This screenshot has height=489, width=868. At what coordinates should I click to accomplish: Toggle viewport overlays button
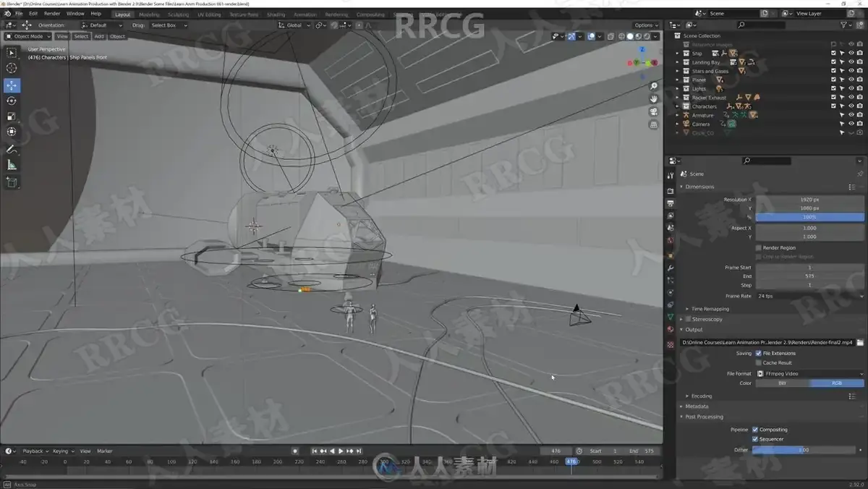(x=591, y=36)
